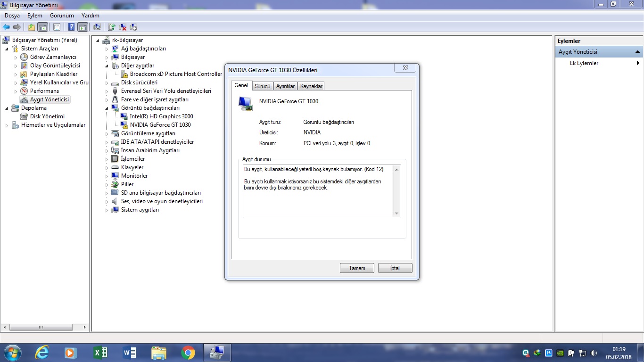Click the Forward arrow in the toolbar

[x=17, y=27]
